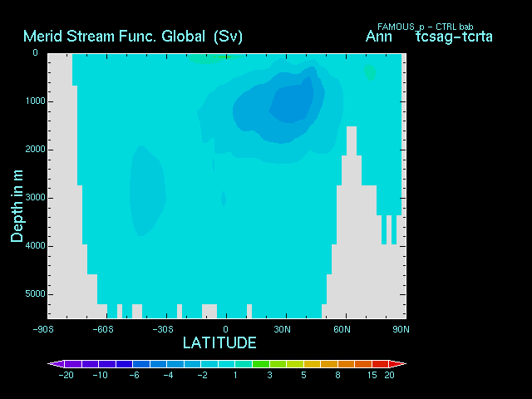Click the 60N latitude tick label
Image resolution: width=532 pixels, height=399 pixels.
[x=342, y=329]
